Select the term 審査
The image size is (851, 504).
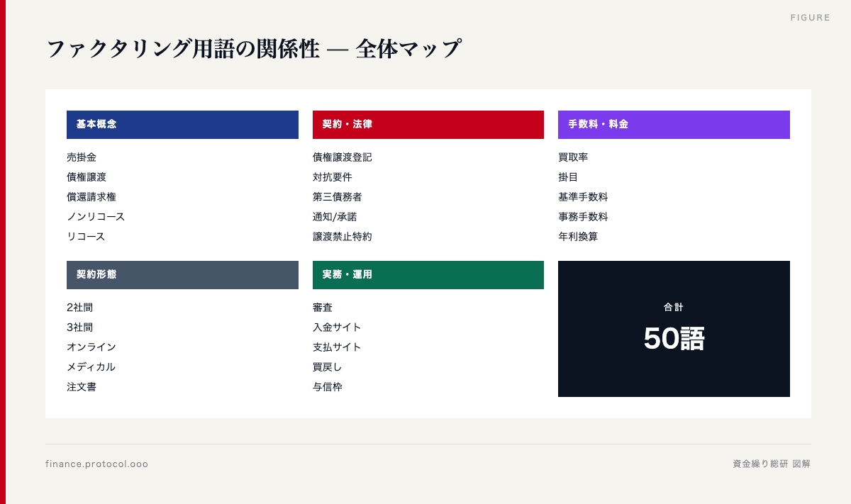[x=323, y=308]
